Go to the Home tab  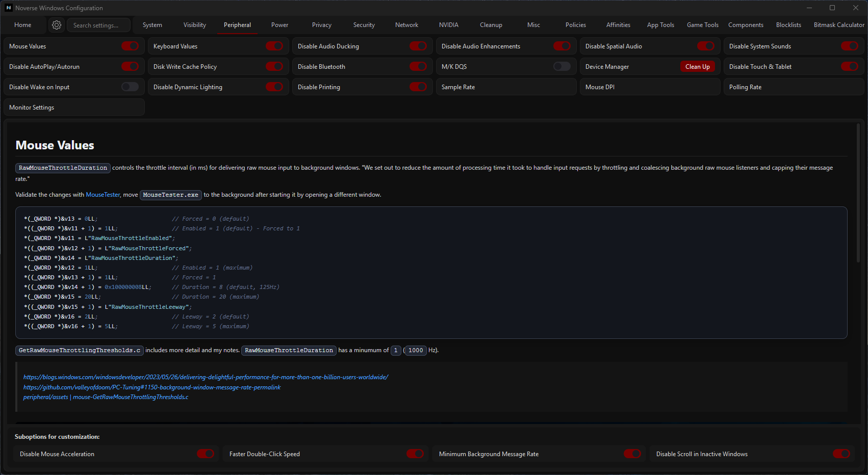(x=23, y=25)
